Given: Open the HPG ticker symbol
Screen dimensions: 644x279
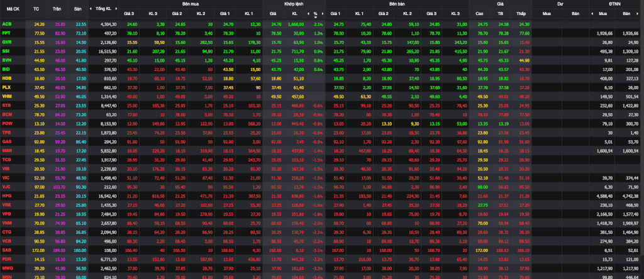Looking at the screenshot, I should click(6, 195).
